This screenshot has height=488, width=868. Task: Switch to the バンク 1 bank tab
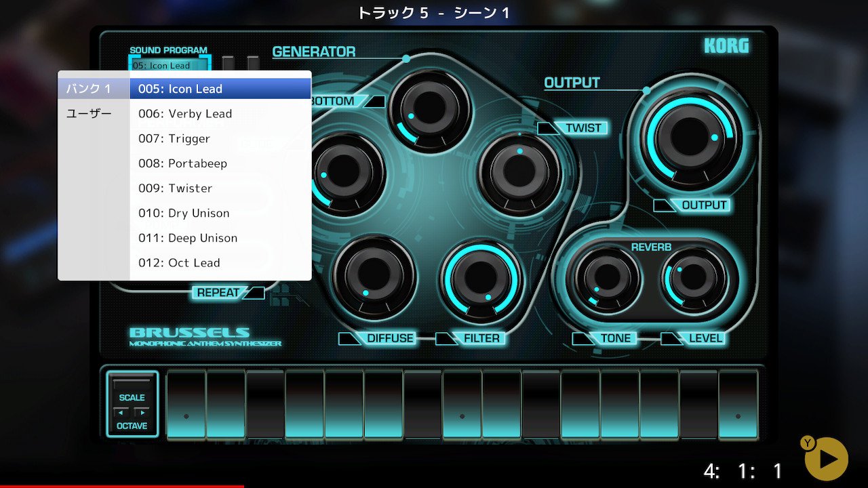click(94, 89)
